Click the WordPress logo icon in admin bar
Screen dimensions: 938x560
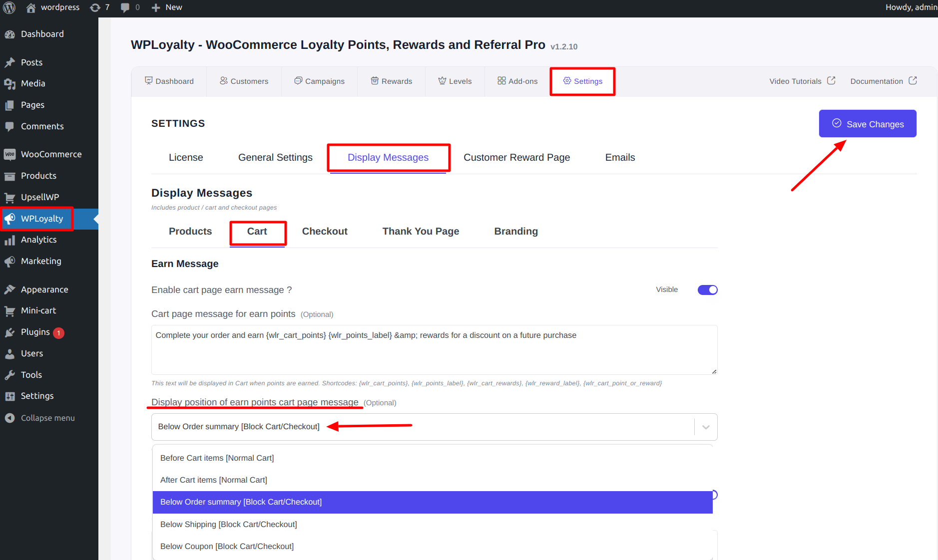pyautogui.click(x=9, y=7)
